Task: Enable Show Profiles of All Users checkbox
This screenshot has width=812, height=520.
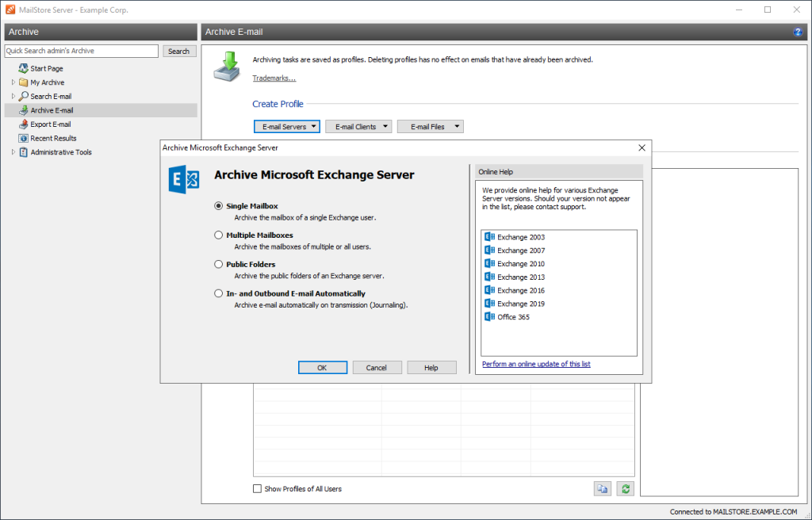Action: (x=257, y=489)
